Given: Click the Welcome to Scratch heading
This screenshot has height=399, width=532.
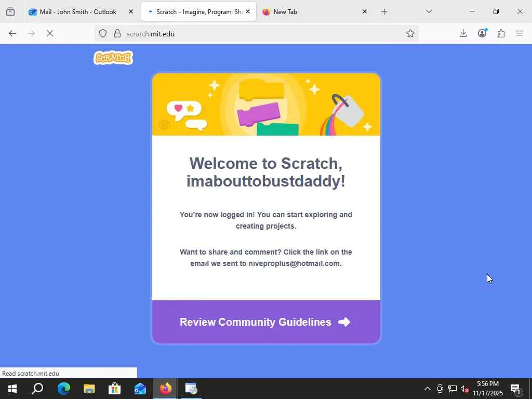Looking at the screenshot, I should click(x=266, y=172).
